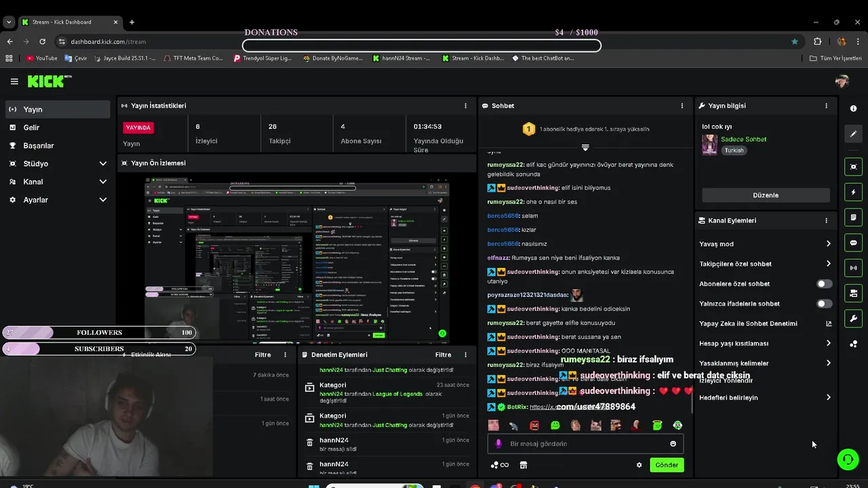The image size is (868, 488).
Task: Click the camera panel icon in the right sidebar
Action: 853,293
